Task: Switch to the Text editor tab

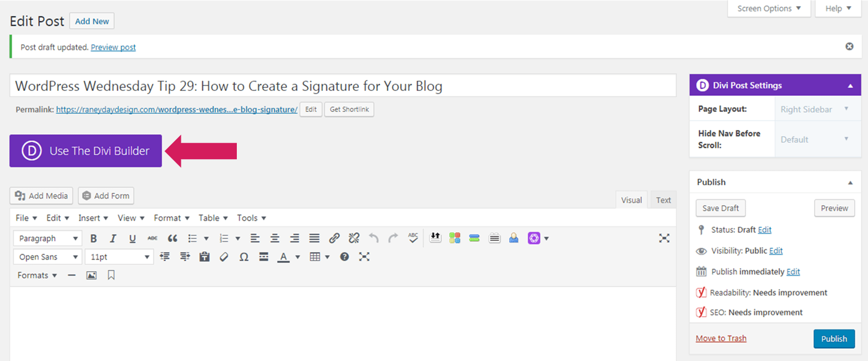Action: [663, 200]
